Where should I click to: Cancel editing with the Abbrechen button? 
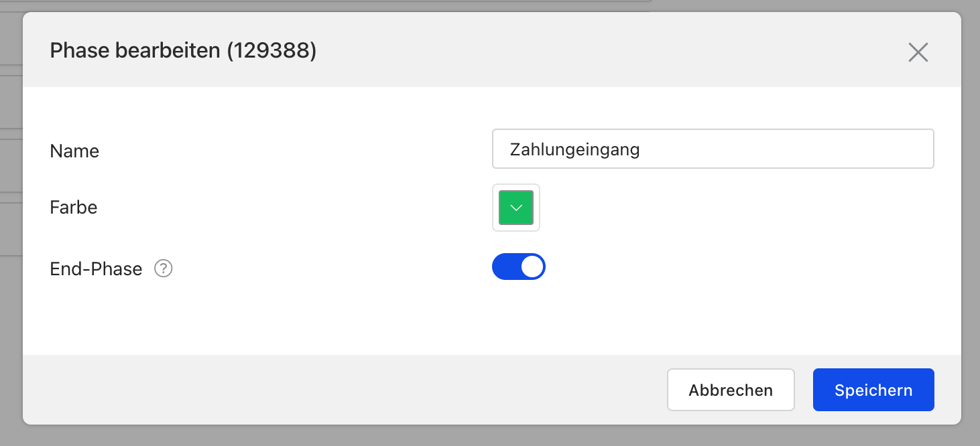point(731,390)
